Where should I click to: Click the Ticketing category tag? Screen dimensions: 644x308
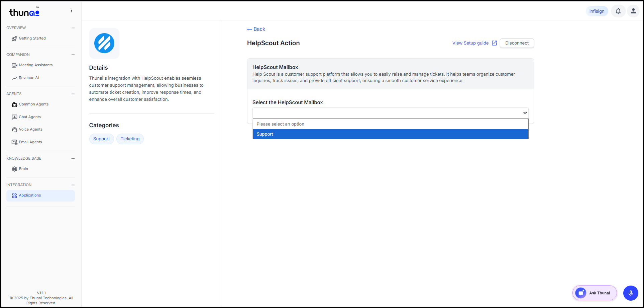click(x=130, y=139)
